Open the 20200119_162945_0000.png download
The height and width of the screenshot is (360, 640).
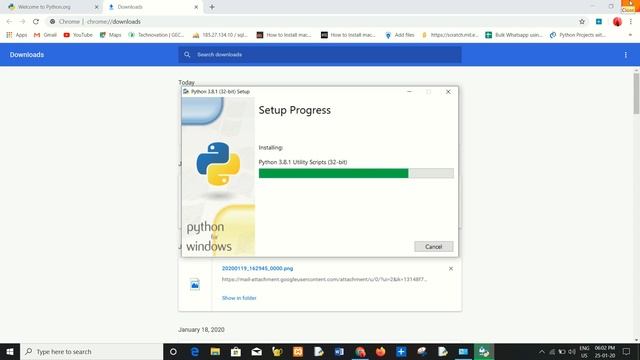(257, 268)
